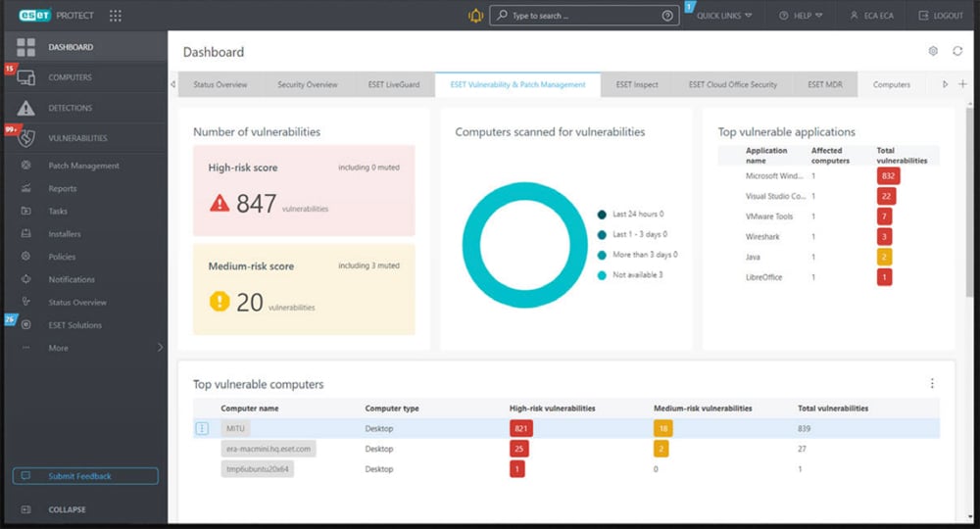980x529 pixels.
Task: Open Patch Management in the sidebar
Action: pos(83,166)
